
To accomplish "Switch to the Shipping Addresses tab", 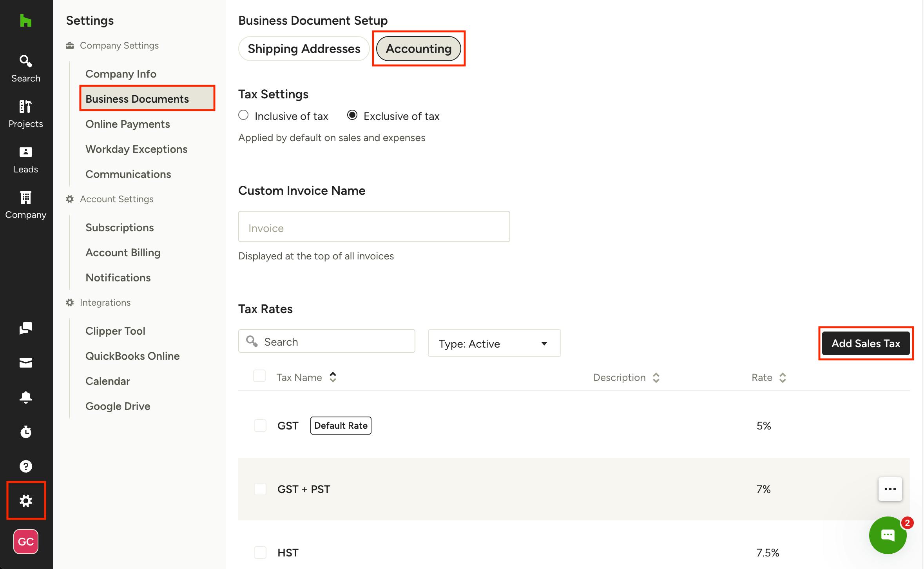I will 304,49.
